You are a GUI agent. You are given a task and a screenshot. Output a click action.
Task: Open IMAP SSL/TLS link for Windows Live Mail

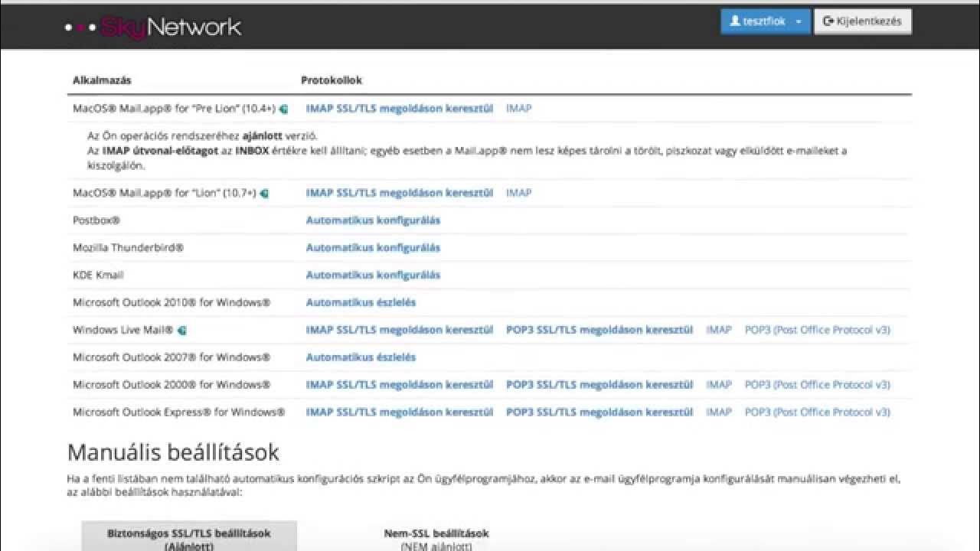click(x=400, y=330)
